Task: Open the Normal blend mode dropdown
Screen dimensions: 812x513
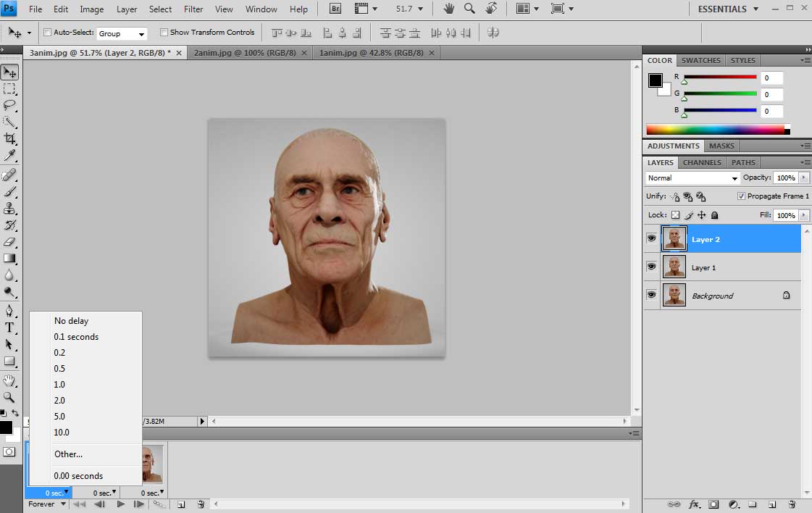Action: coord(692,178)
